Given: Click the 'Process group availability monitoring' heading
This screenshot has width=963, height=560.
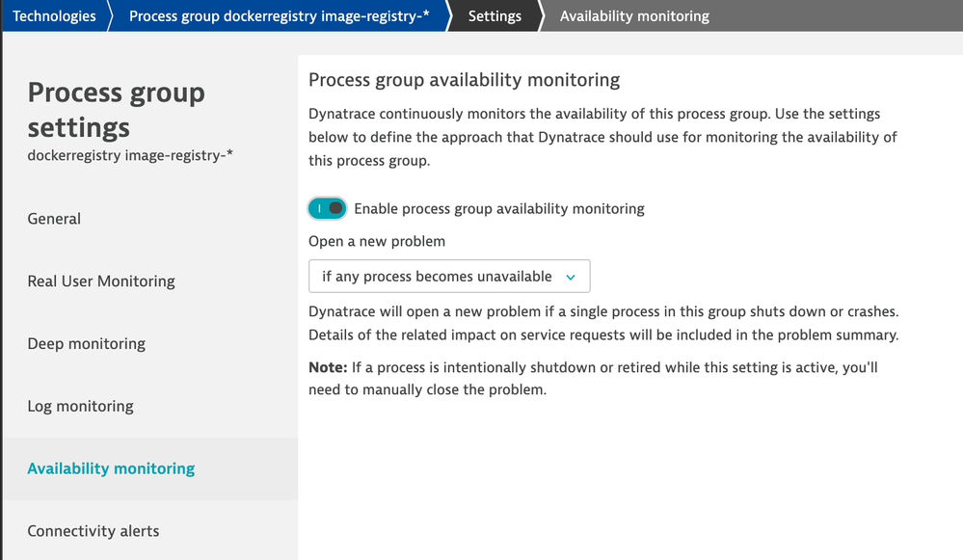Looking at the screenshot, I should click(464, 80).
